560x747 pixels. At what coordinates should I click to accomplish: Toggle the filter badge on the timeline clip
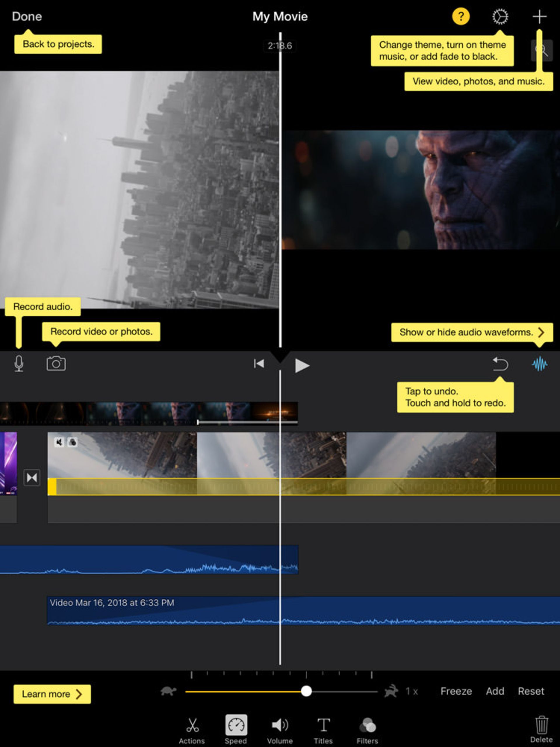point(72,441)
